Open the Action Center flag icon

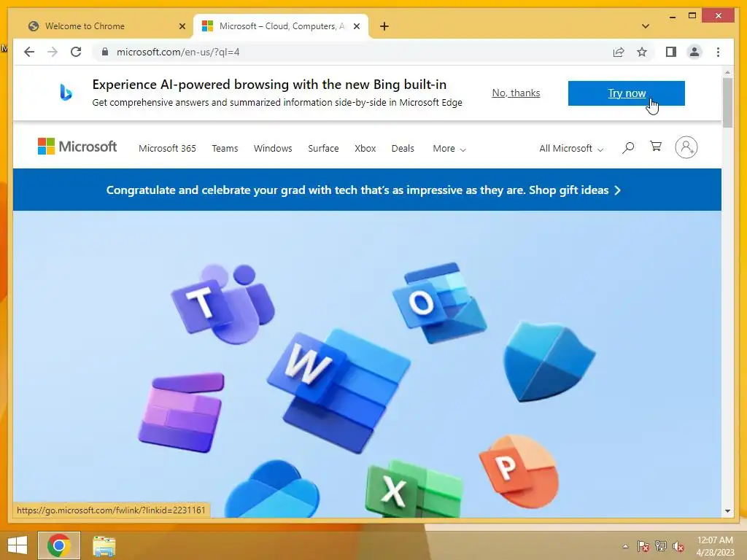(x=643, y=546)
